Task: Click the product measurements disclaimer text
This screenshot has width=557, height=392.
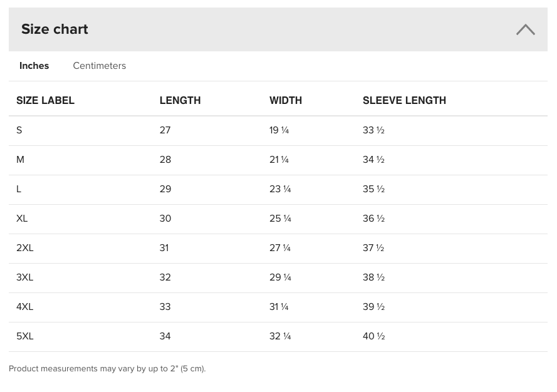Action: tap(107, 369)
